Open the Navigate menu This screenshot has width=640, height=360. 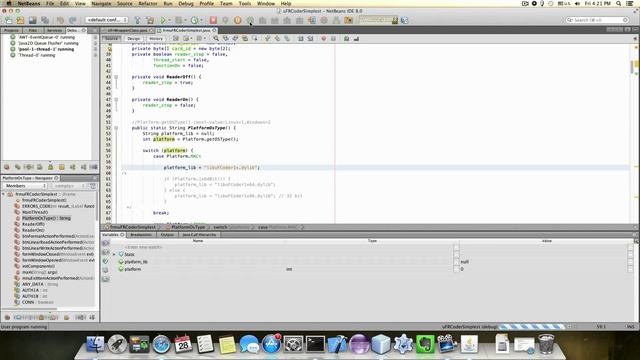[101, 3]
